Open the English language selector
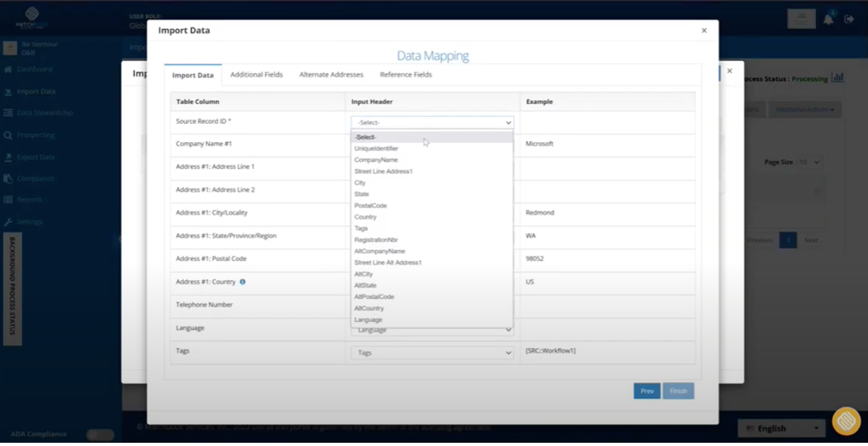 tap(780, 429)
